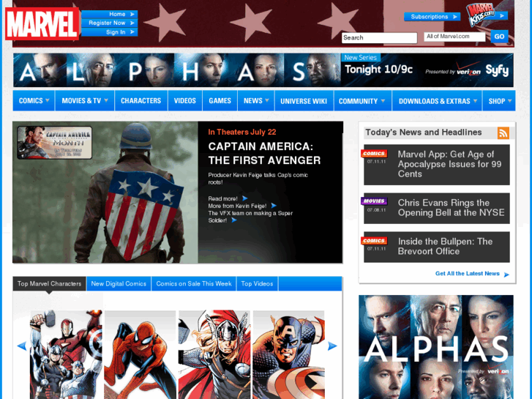Open the Spider-Man character thumbnail
Viewport: 532px width, 399px height.
click(140, 354)
